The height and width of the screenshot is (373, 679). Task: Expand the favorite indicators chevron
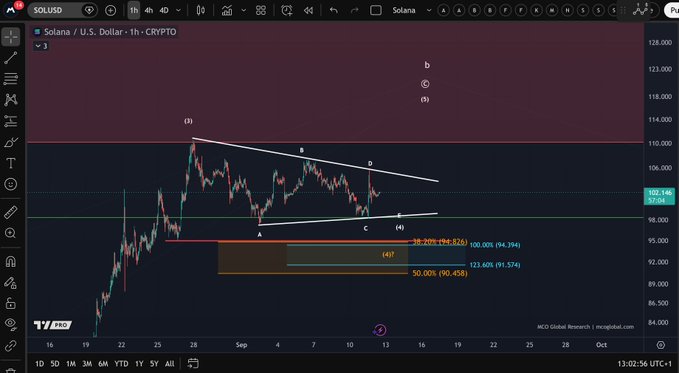pos(243,10)
